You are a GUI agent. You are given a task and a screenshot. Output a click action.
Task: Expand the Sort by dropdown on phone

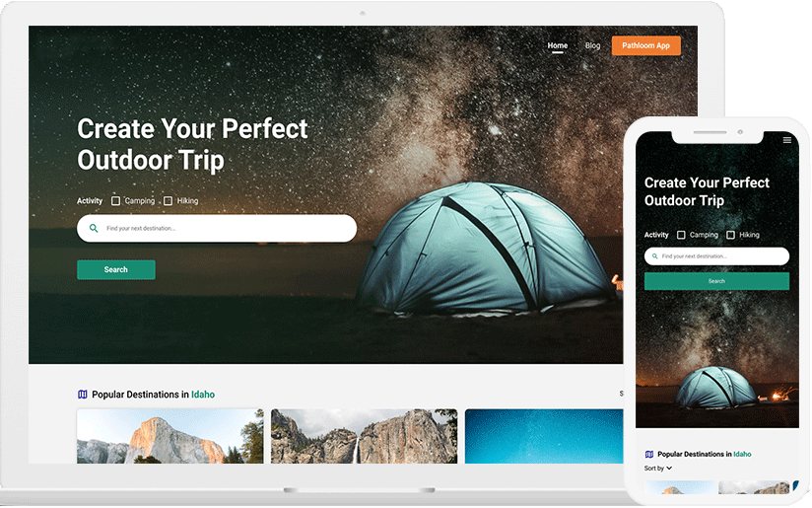point(658,469)
